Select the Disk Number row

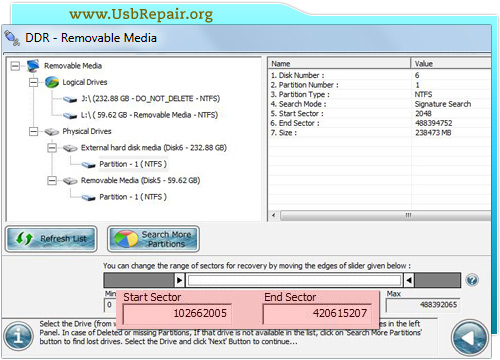[x=380, y=75]
